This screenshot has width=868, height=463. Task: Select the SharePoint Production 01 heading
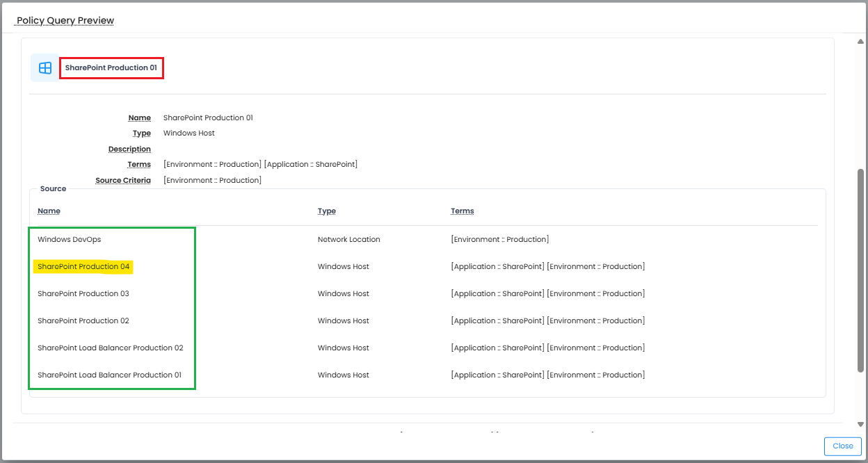(111, 68)
